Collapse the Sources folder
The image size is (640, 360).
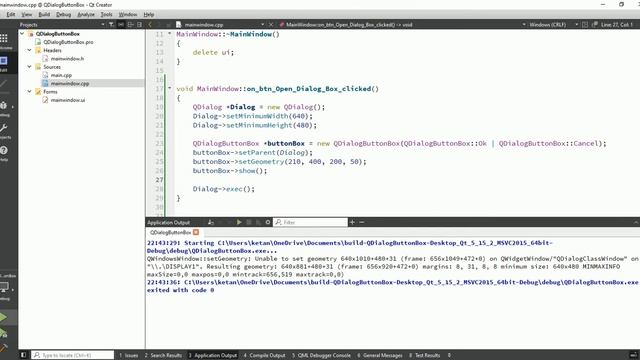(x=29, y=67)
